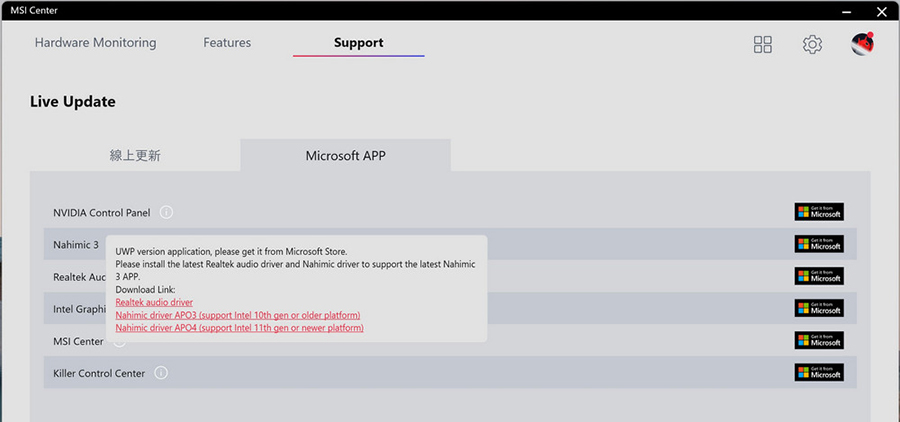This screenshot has height=422, width=900.
Task: Show info for NVIDIA Control Panel
Action: pyautogui.click(x=166, y=212)
